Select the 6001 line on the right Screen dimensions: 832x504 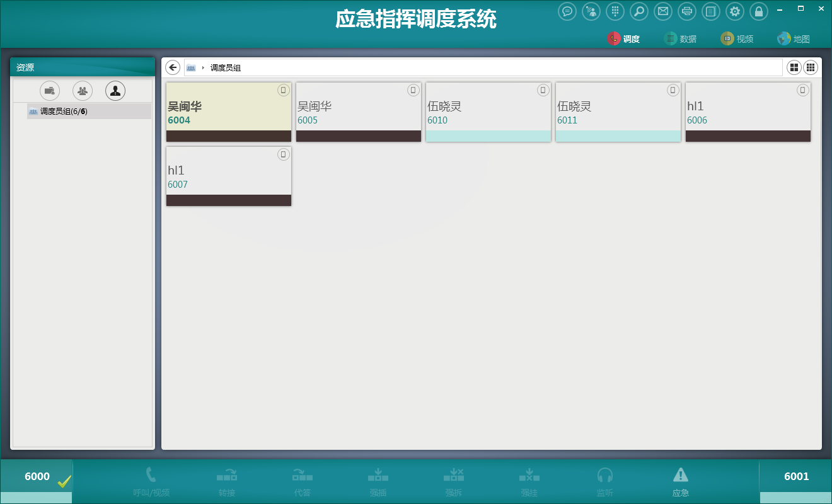tap(795, 477)
